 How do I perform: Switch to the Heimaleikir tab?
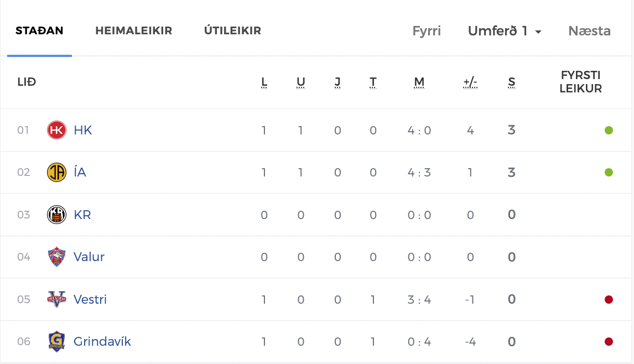point(134,31)
